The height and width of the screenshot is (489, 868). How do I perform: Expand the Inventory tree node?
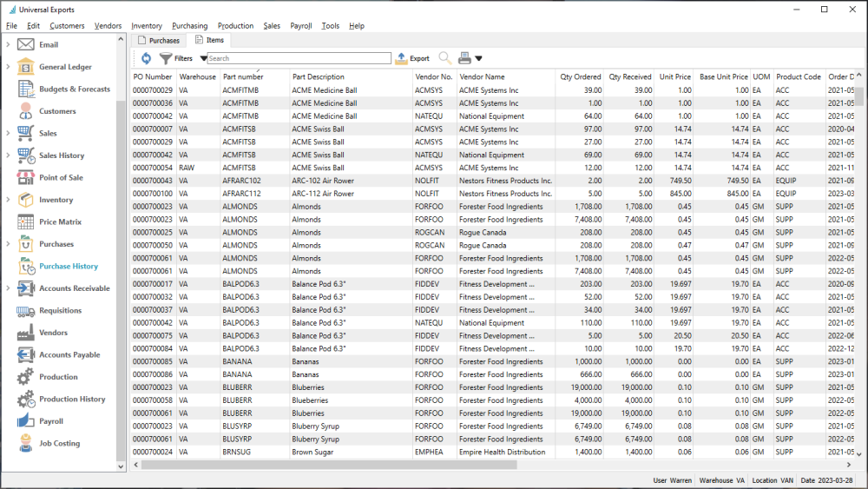8,200
